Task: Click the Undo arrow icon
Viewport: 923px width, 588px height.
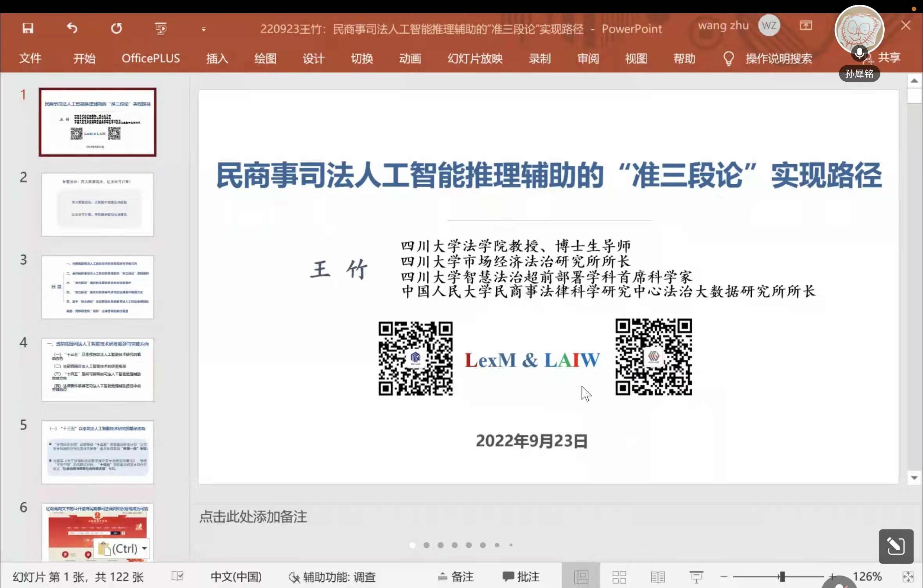Action: coord(72,28)
